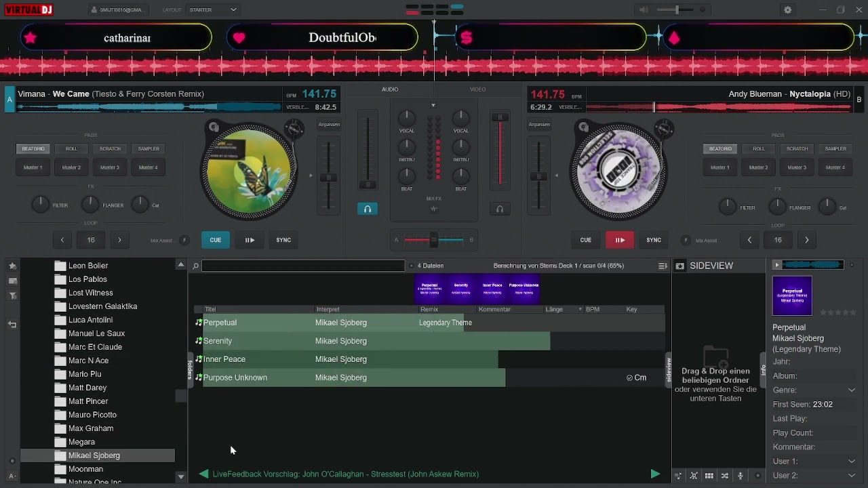Click Anpassen button on left deck
The image size is (868, 488).
pyautogui.click(x=329, y=124)
